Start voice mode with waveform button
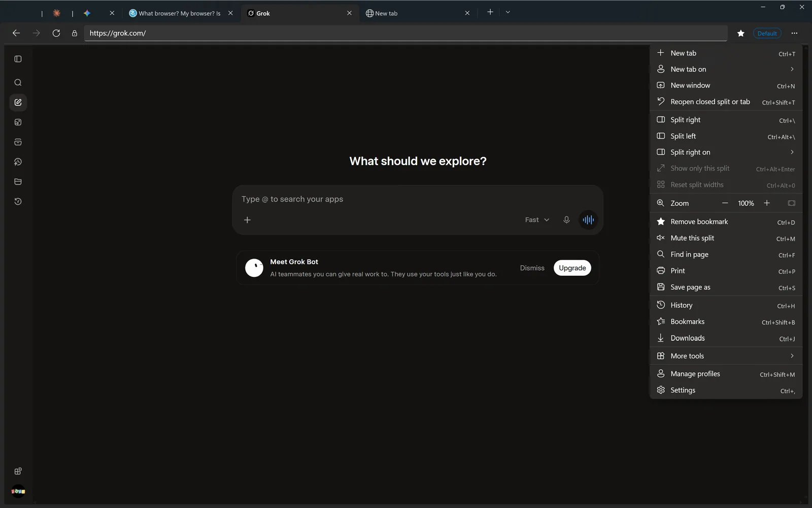 588,220
